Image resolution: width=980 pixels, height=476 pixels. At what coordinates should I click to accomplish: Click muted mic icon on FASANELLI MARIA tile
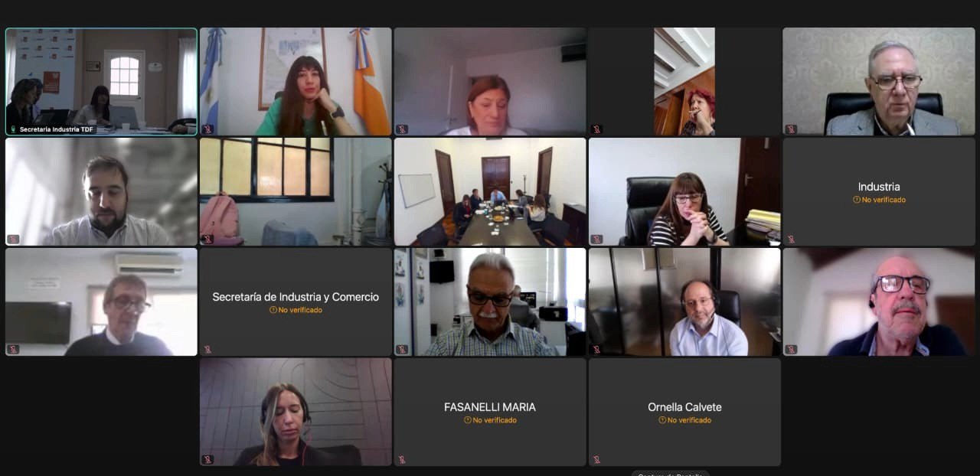tap(402, 460)
